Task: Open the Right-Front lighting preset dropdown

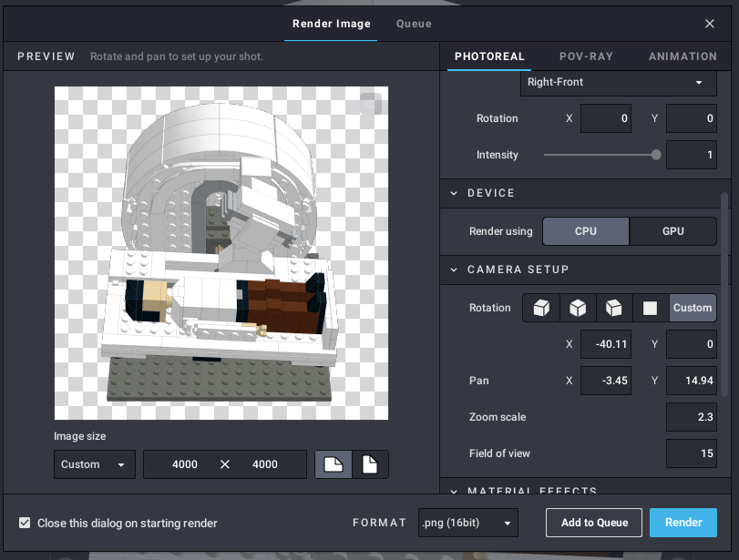Action: pyautogui.click(x=619, y=83)
